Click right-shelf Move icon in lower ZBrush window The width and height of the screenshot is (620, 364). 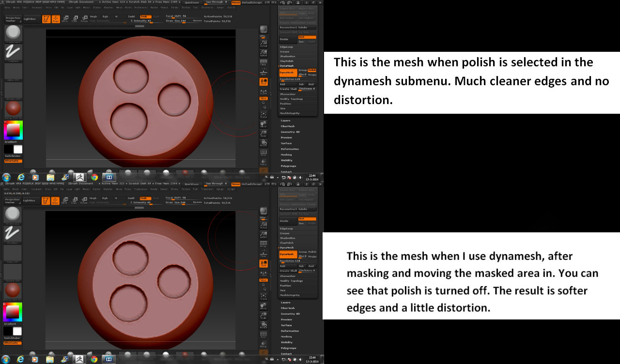263,306
